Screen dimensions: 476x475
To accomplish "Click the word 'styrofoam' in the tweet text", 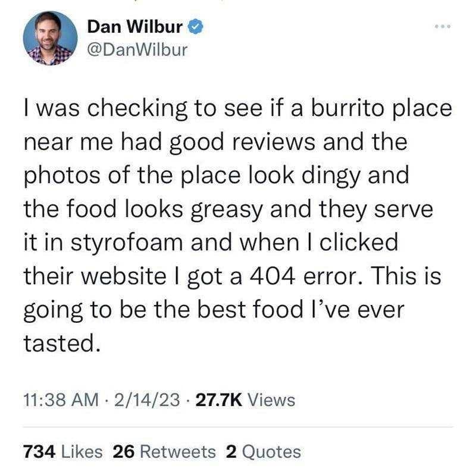I will pos(127,243).
